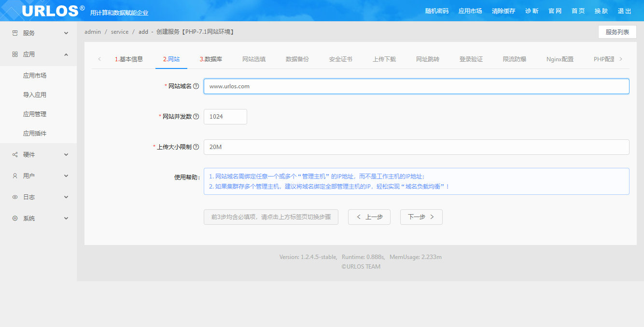Click the URLOS logo

pos(53,11)
